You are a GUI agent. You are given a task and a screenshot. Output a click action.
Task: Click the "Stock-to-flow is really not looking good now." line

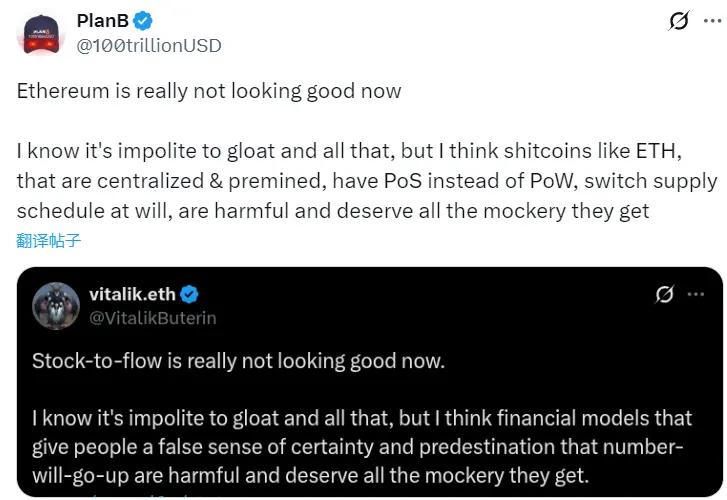238,361
